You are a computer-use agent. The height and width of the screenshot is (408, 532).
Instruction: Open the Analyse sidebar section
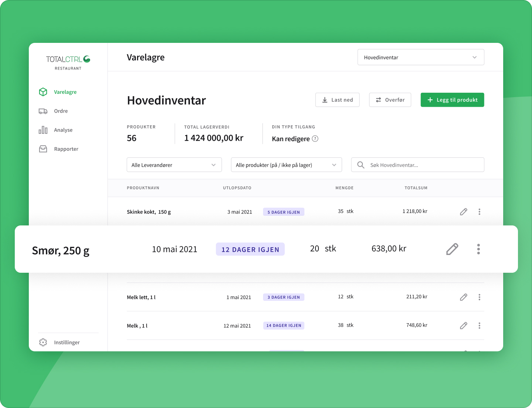coord(63,130)
